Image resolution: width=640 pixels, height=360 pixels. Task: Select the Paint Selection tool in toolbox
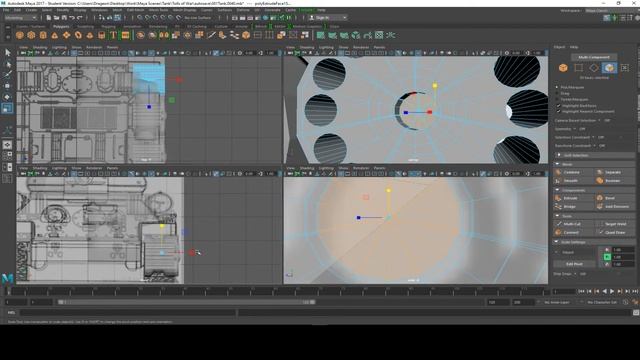[x=8, y=75]
